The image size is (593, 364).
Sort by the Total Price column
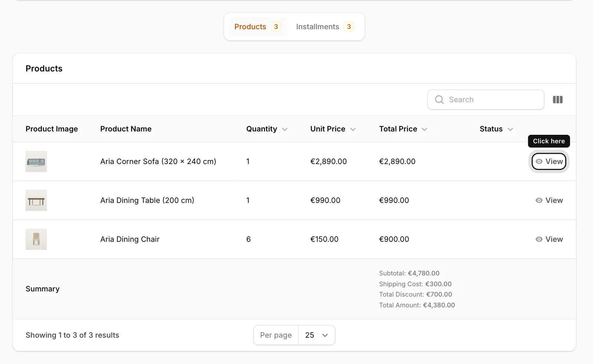click(403, 129)
